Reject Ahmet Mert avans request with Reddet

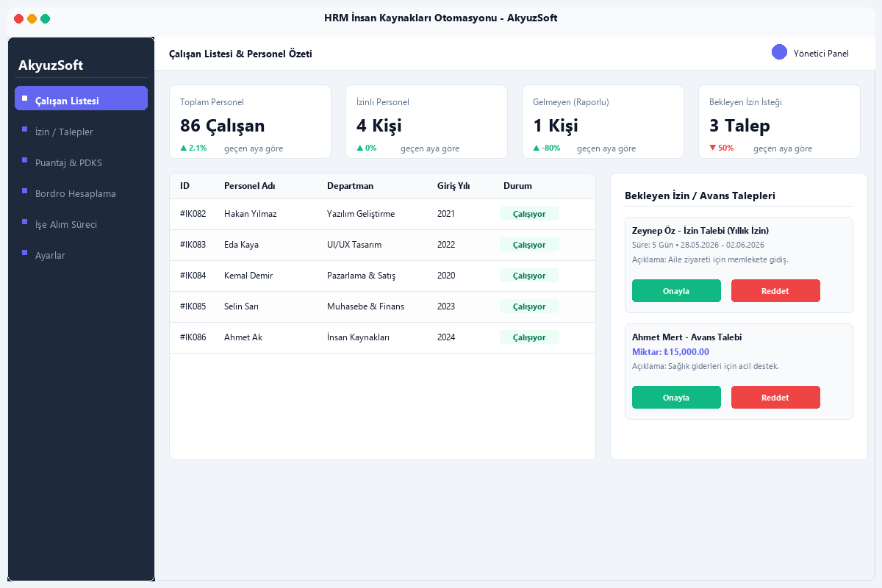(775, 397)
